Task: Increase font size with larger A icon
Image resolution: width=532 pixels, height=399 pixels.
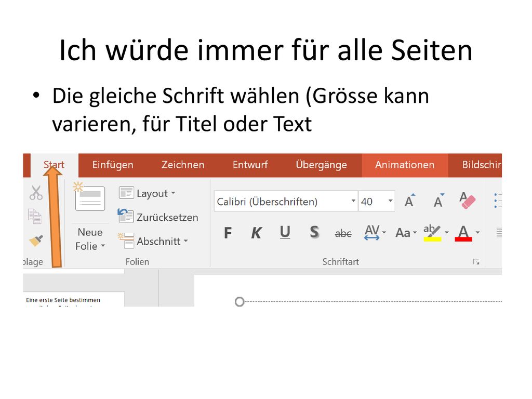Action: point(410,201)
